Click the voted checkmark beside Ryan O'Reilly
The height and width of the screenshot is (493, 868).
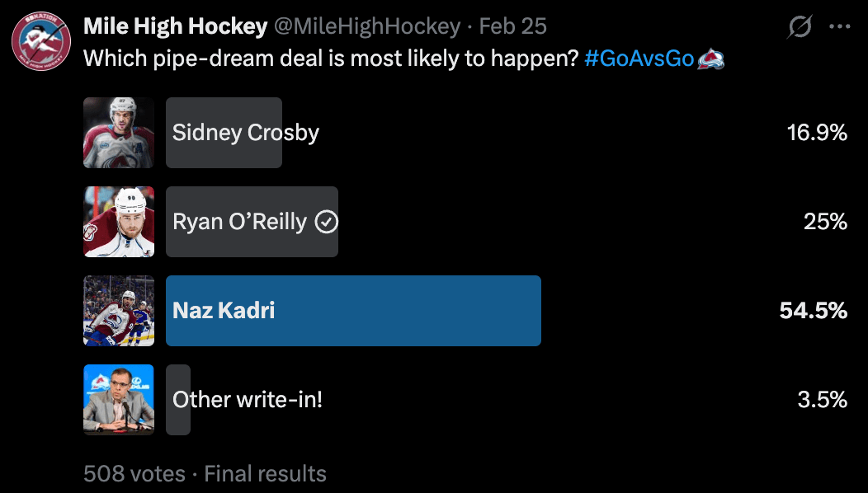[327, 222]
